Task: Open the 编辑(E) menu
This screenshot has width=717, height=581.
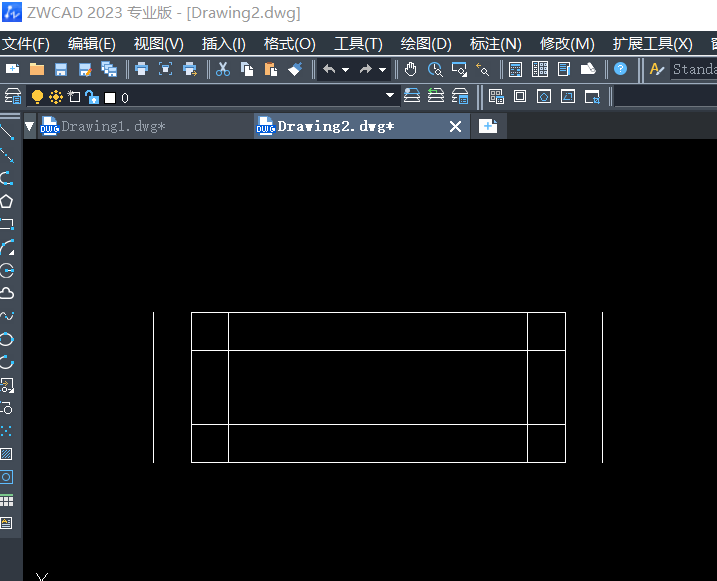Action: (92, 44)
